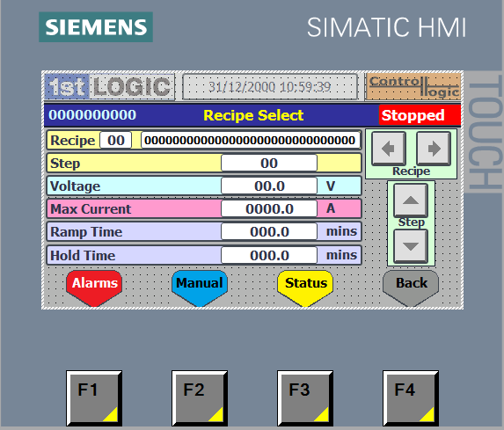
Task: Hit the F3 function key
Action: tap(305, 398)
